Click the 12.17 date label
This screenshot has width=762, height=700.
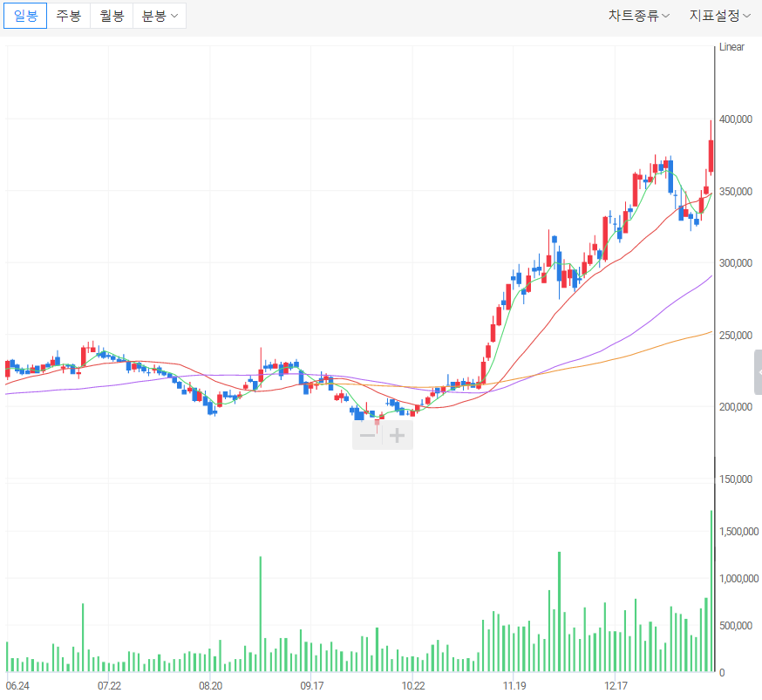pos(616,686)
